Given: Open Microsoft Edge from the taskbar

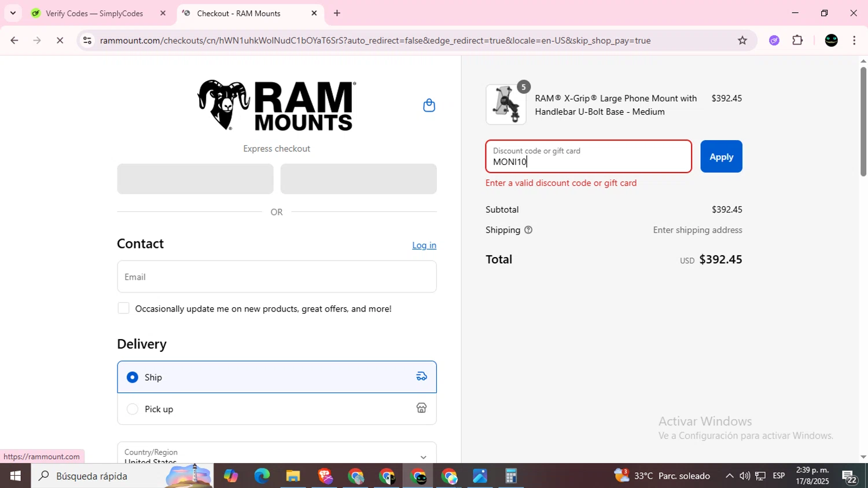Looking at the screenshot, I should [x=262, y=476].
